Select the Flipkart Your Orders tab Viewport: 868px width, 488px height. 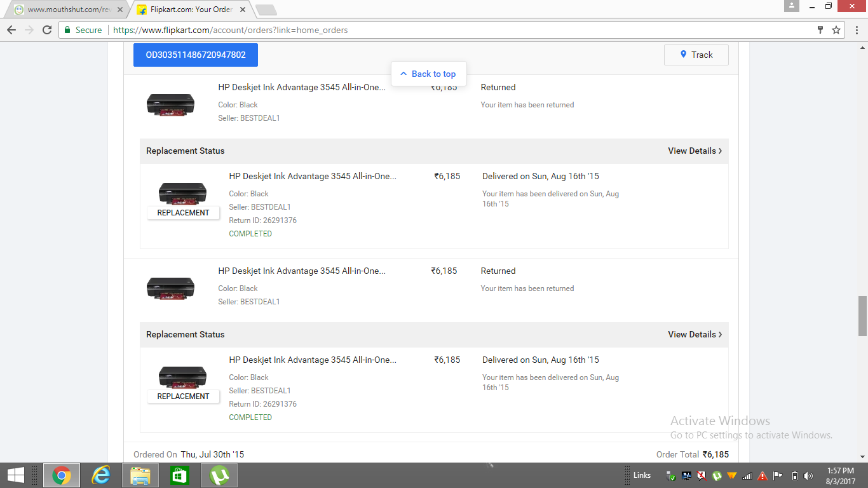(189, 10)
